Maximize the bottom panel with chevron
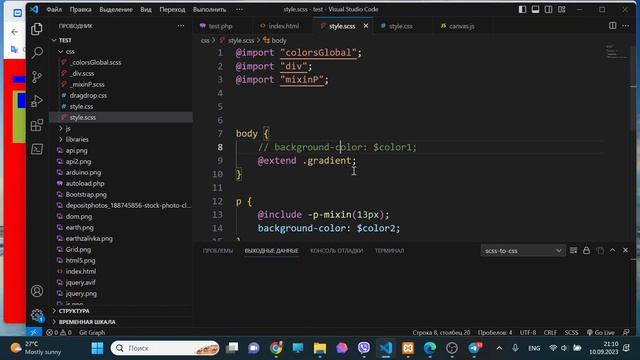The width and height of the screenshot is (640, 360). 613,250
